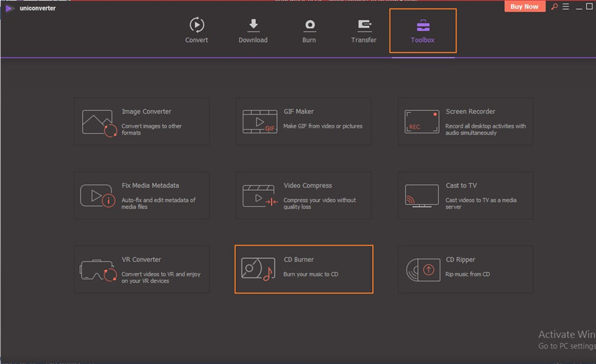Click 'Compress your video without quality loss' text

[320, 203]
